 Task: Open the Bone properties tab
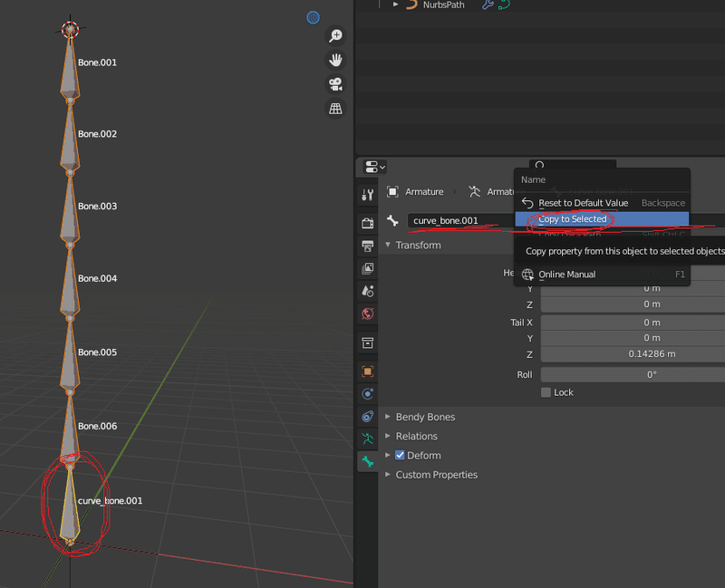(x=368, y=461)
